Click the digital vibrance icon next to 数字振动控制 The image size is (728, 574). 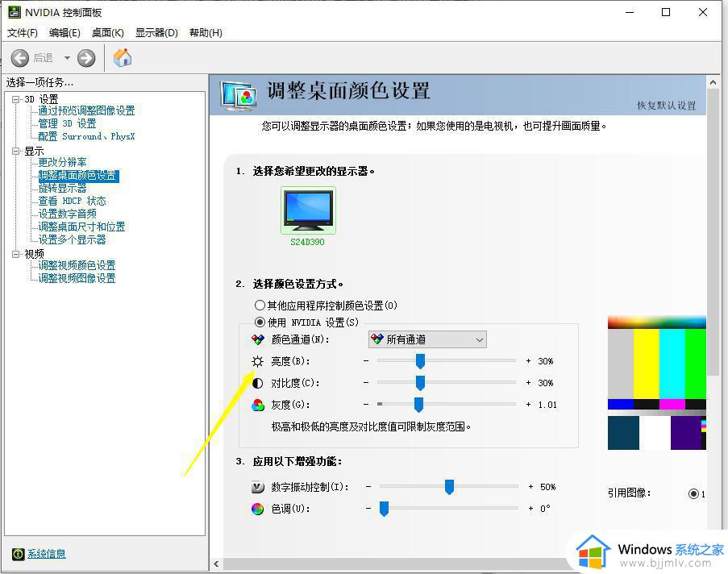(258, 487)
